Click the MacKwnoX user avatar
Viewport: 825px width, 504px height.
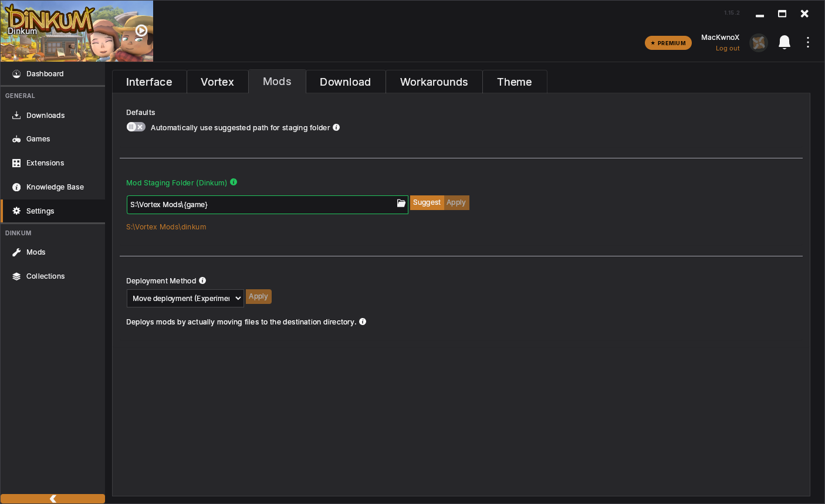[x=759, y=43]
